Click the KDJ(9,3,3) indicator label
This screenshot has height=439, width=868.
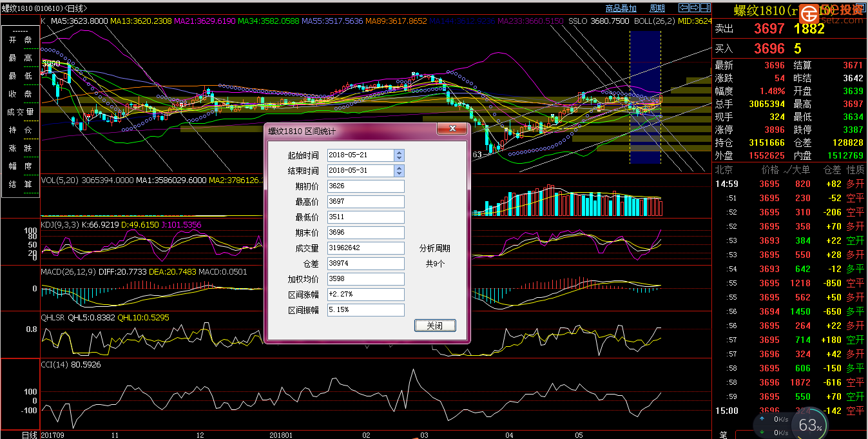tap(59, 224)
